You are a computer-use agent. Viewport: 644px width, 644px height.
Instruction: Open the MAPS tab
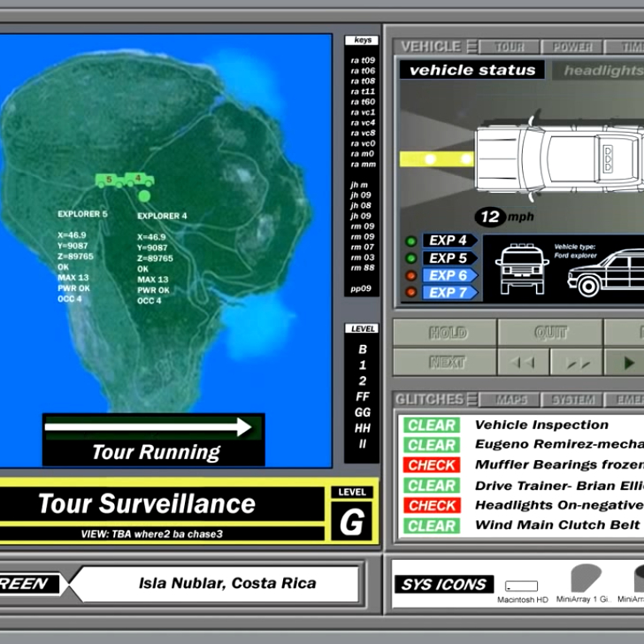pyautogui.click(x=510, y=400)
